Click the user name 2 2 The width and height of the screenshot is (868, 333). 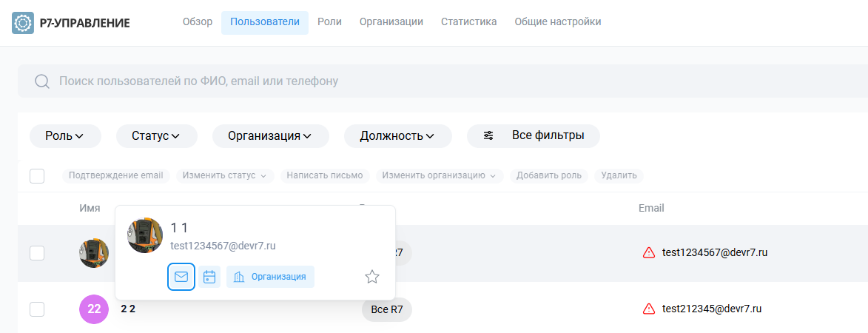[x=129, y=309]
